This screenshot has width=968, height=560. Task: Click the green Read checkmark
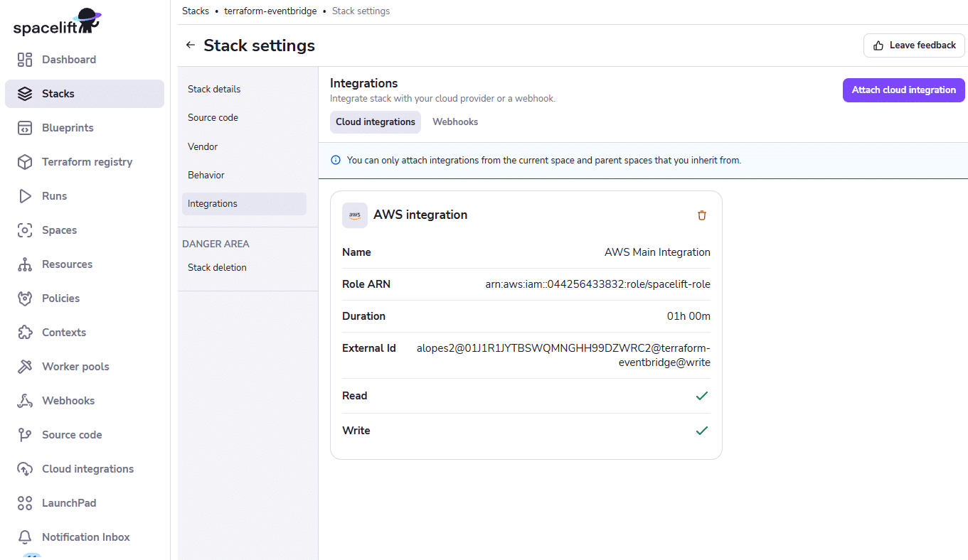(702, 396)
